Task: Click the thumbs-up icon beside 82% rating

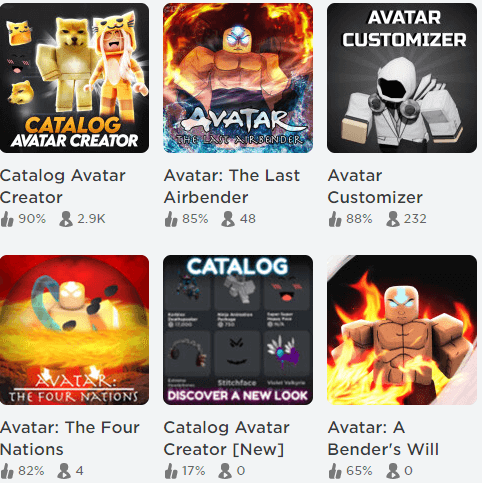Action: click(x=7, y=471)
